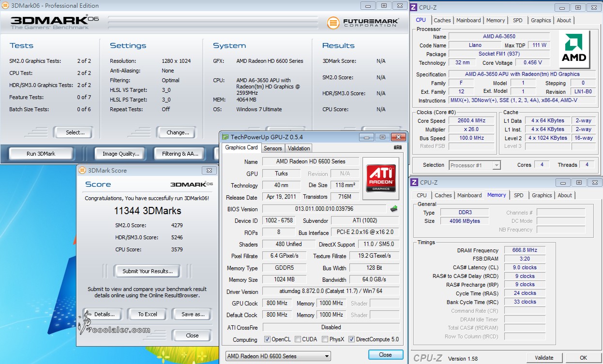Open the Caches tab in top CPU-Z
The width and height of the screenshot is (603, 364).
pyautogui.click(x=442, y=20)
